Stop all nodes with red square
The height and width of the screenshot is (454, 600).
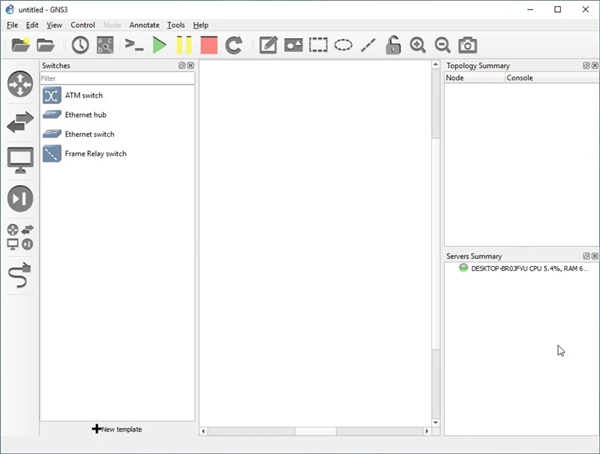point(209,45)
